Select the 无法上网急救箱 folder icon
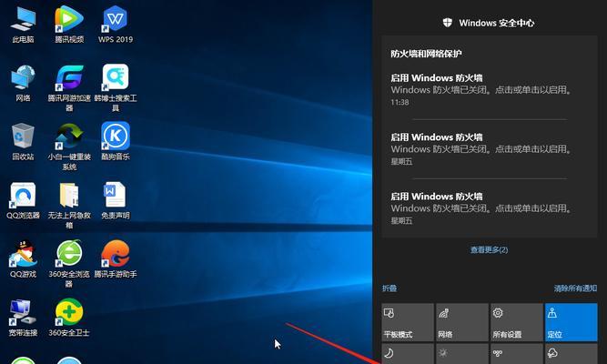The width and height of the screenshot is (607, 364). click(69, 206)
